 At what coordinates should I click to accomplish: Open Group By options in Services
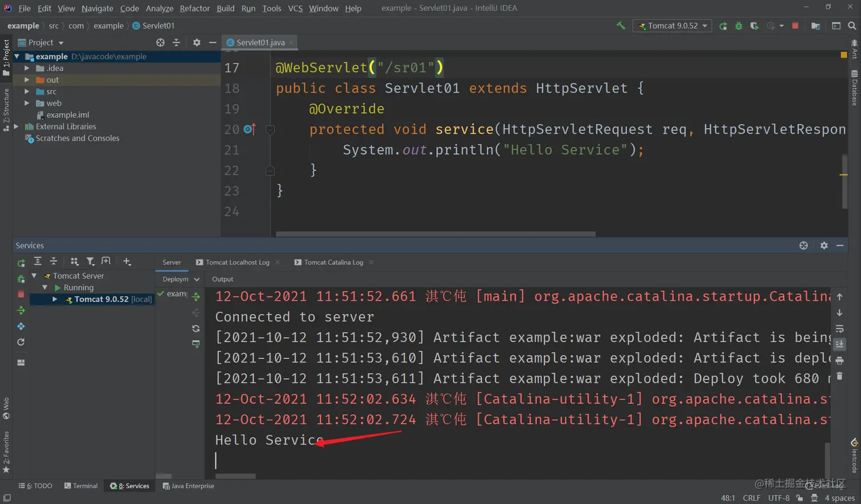pyautogui.click(x=75, y=261)
